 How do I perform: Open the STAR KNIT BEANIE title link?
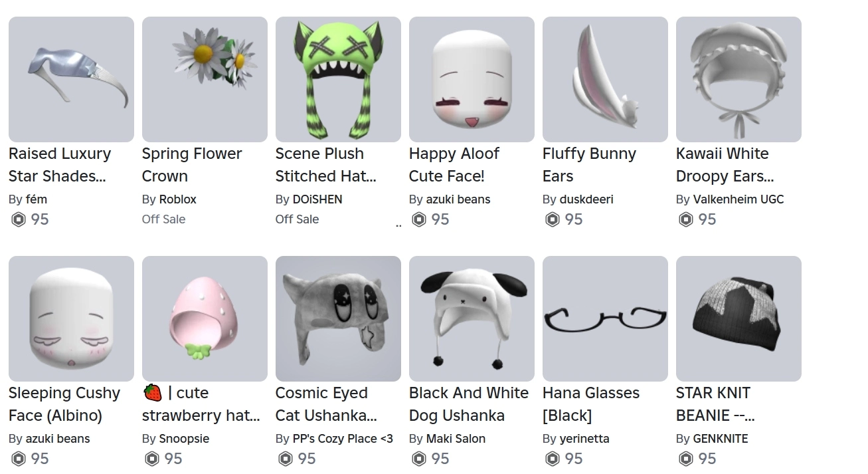pos(715,404)
